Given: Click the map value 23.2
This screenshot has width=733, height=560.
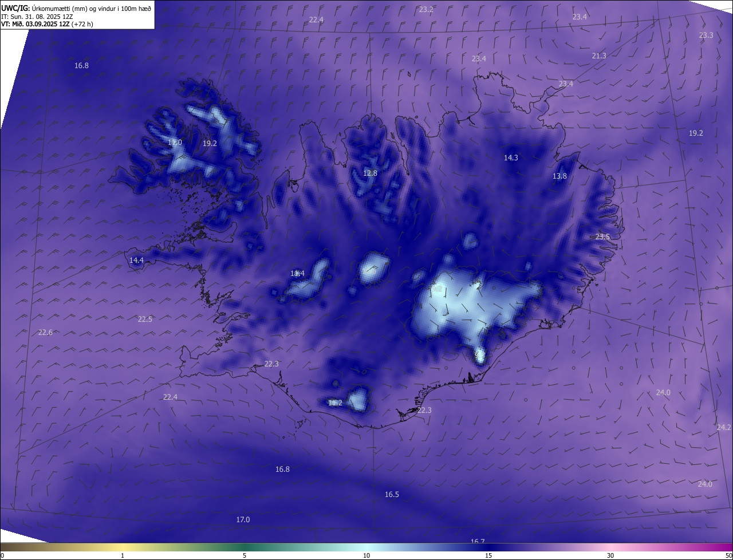Looking at the screenshot, I should (426, 10).
